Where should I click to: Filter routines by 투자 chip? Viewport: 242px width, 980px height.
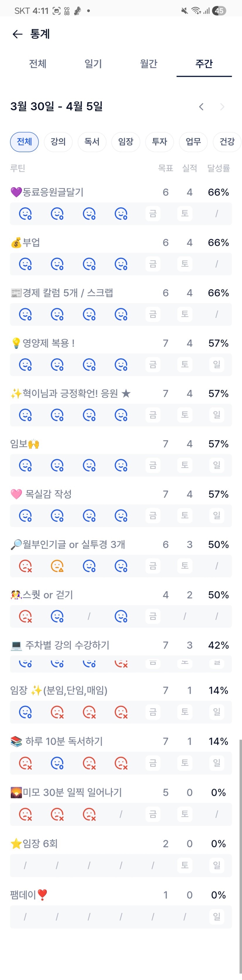pyautogui.click(x=159, y=142)
